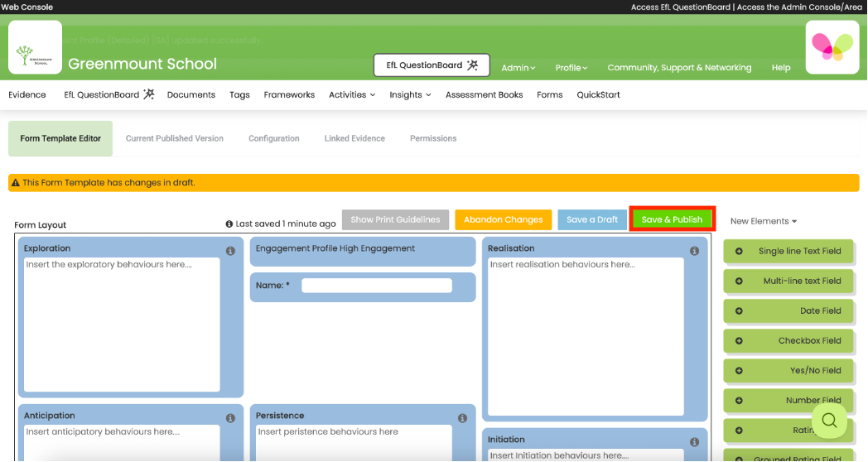Click the Save a Draft button
Viewport: 868px width, 462px height.
pos(591,219)
